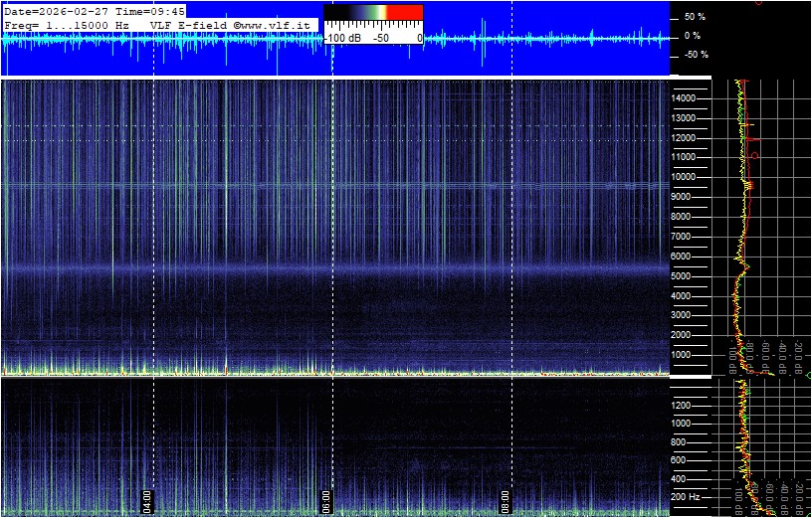Image resolution: width=812 pixels, height=518 pixels.
Task: Click the -100 dB label on the color scale
Action: point(342,38)
